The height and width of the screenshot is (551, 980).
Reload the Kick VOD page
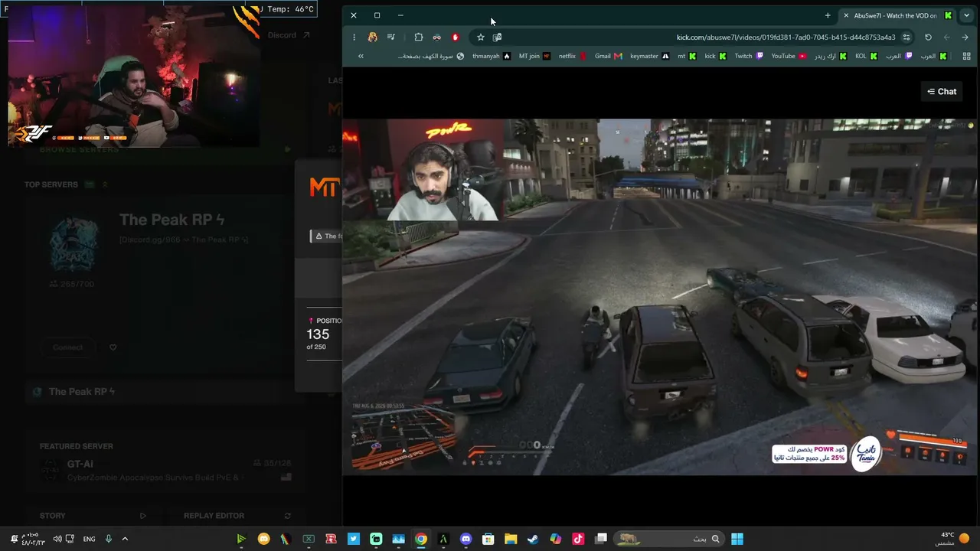coord(928,37)
